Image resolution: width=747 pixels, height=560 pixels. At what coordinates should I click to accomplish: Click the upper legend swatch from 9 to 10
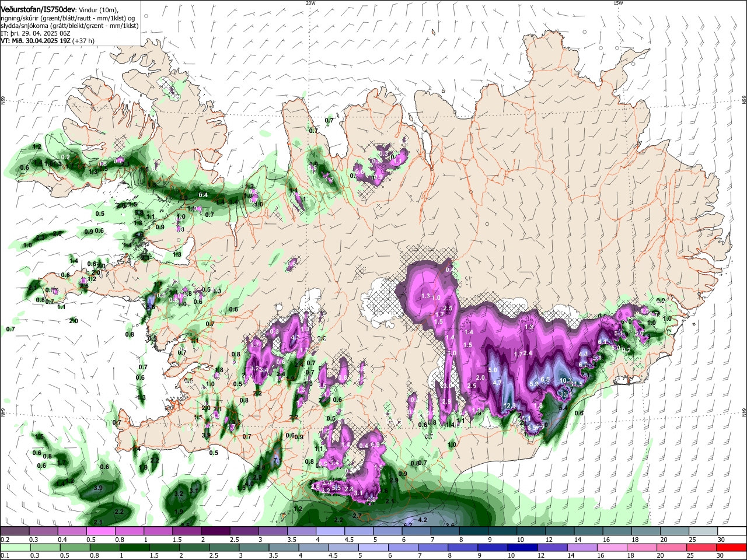coord(502,531)
